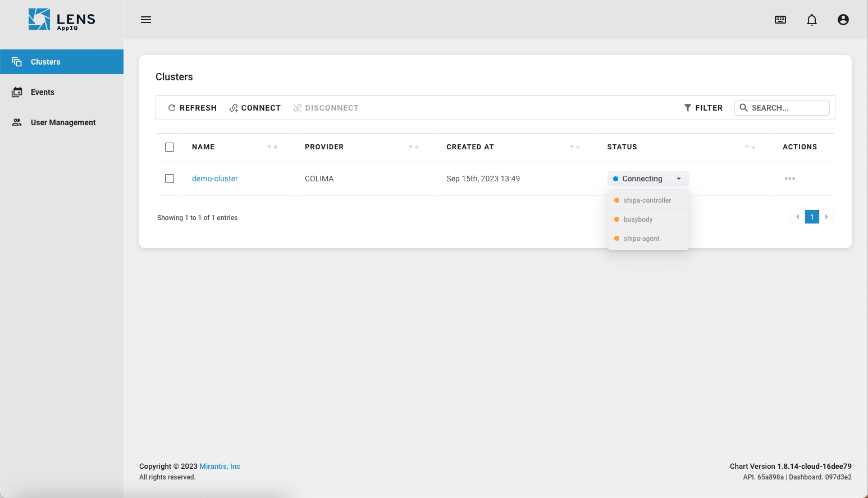Screen dimensions: 868x498
Task: Click the Sep 15th, 2023 13:49 date
Action: tap(483, 179)
